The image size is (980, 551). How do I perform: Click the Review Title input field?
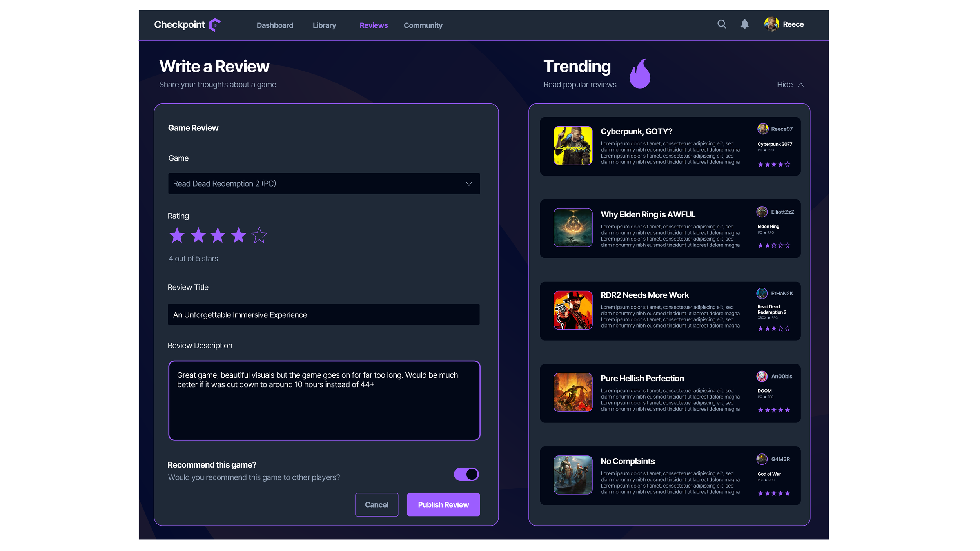coord(323,315)
